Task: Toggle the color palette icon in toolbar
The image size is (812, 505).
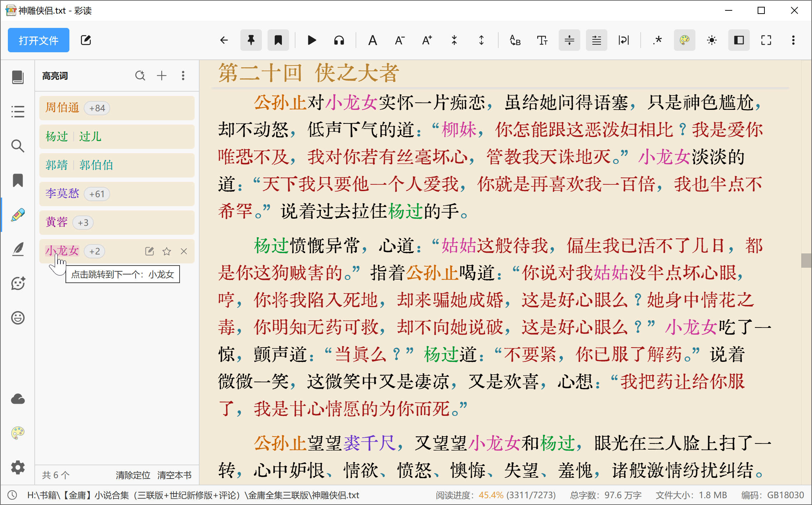Action: [x=685, y=40]
